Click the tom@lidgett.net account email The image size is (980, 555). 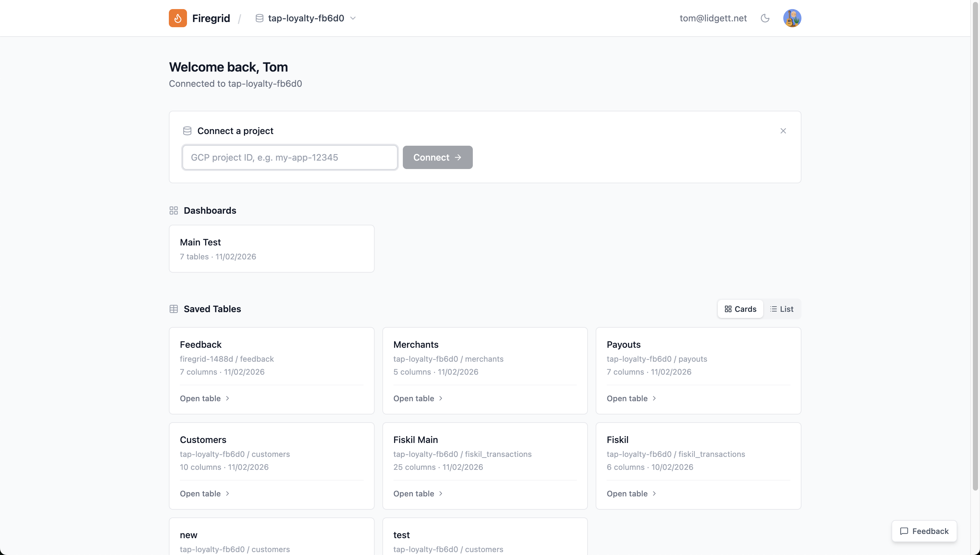[x=713, y=18]
